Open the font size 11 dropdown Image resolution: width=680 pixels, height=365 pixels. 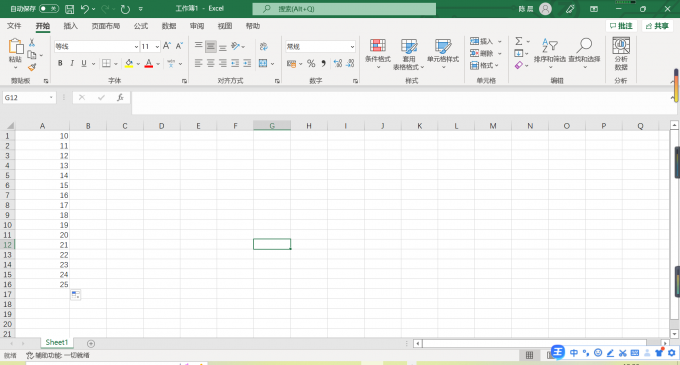click(157, 46)
